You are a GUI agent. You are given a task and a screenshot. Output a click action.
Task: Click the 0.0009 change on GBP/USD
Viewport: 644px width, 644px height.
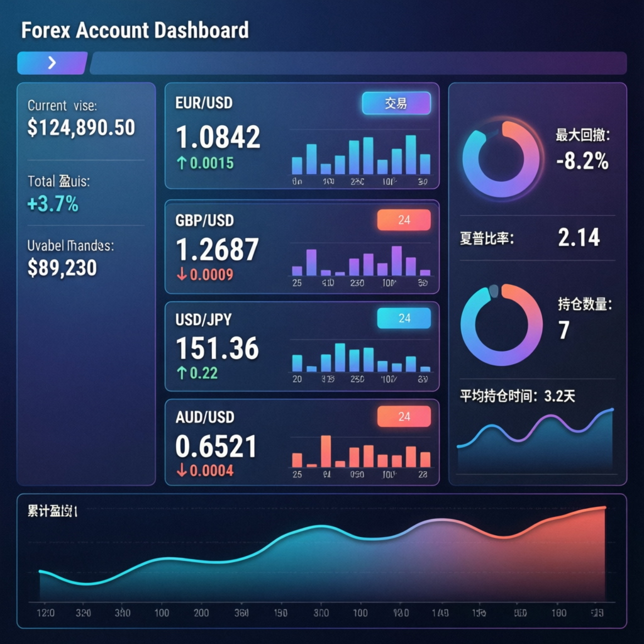(x=211, y=274)
